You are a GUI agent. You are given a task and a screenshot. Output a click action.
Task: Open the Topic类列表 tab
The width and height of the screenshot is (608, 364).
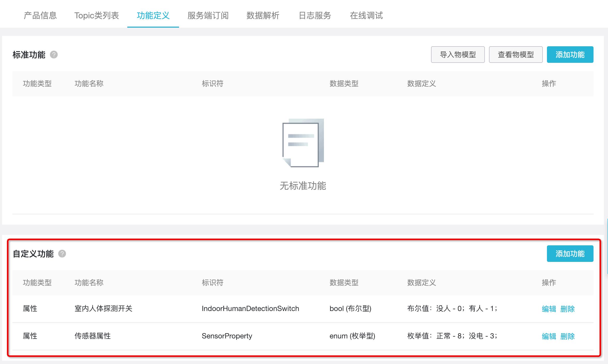(97, 16)
